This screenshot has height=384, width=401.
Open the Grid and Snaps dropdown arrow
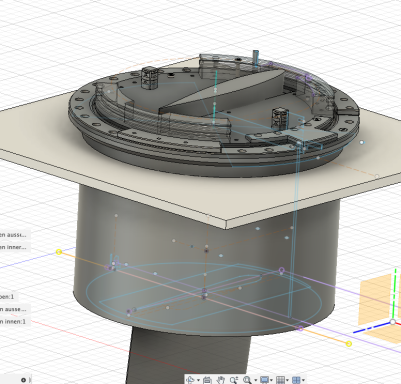click(287, 380)
